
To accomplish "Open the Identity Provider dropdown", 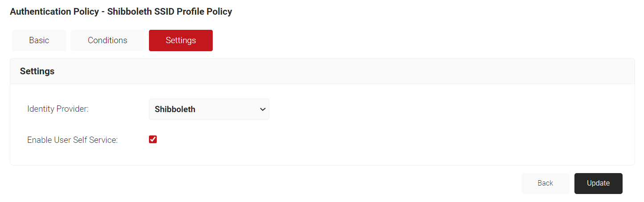I will (209, 109).
